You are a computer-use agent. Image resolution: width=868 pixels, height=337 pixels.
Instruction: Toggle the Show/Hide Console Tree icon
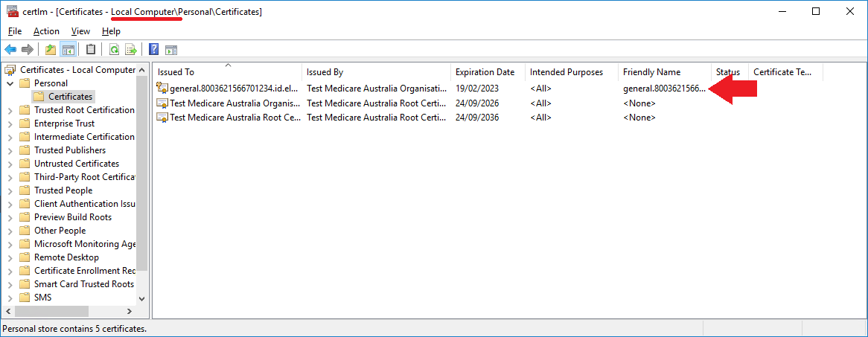pyautogui.click(x=68, y=50)
